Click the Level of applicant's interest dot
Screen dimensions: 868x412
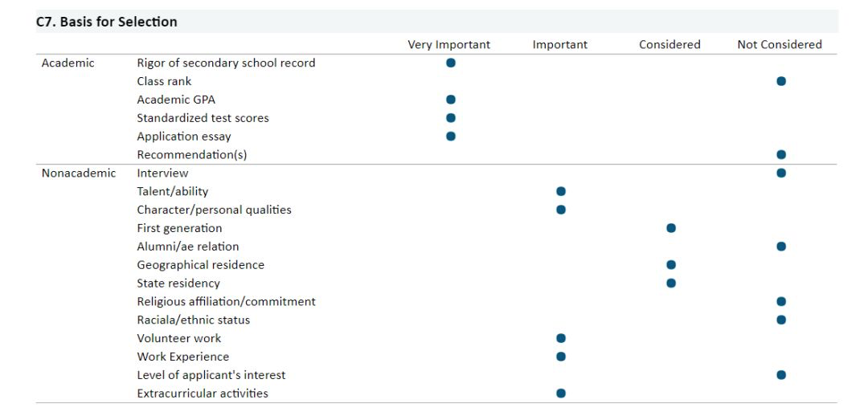tap(781, 375)
